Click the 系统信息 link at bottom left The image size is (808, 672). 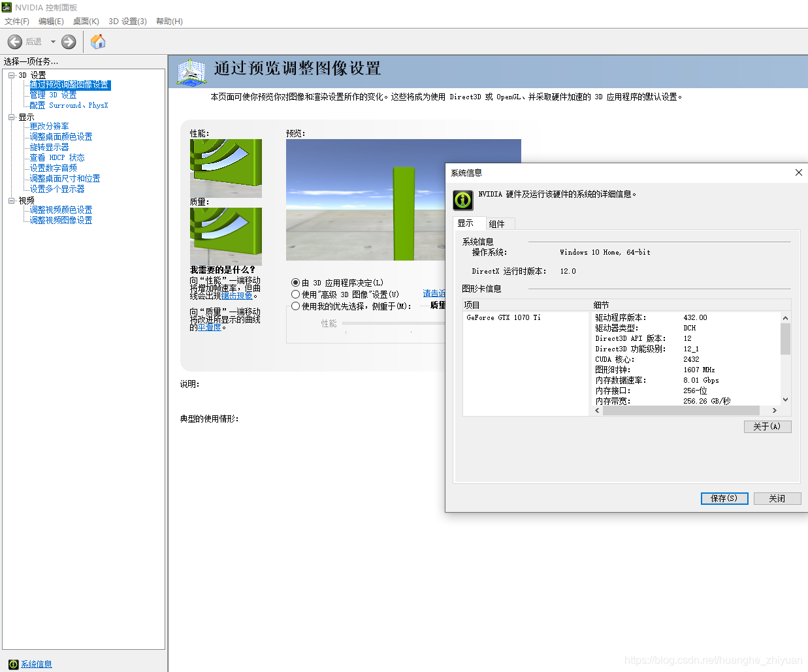tap(37, 664)
